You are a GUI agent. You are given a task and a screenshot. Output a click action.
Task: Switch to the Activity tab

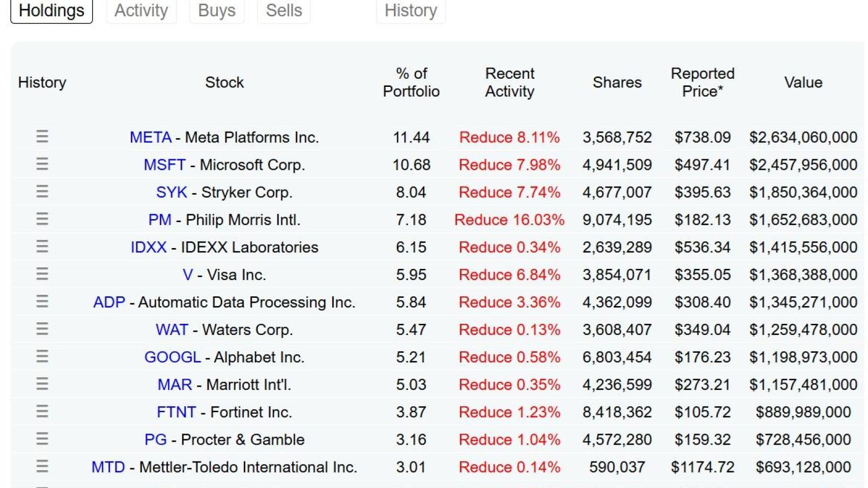point(141,11)
